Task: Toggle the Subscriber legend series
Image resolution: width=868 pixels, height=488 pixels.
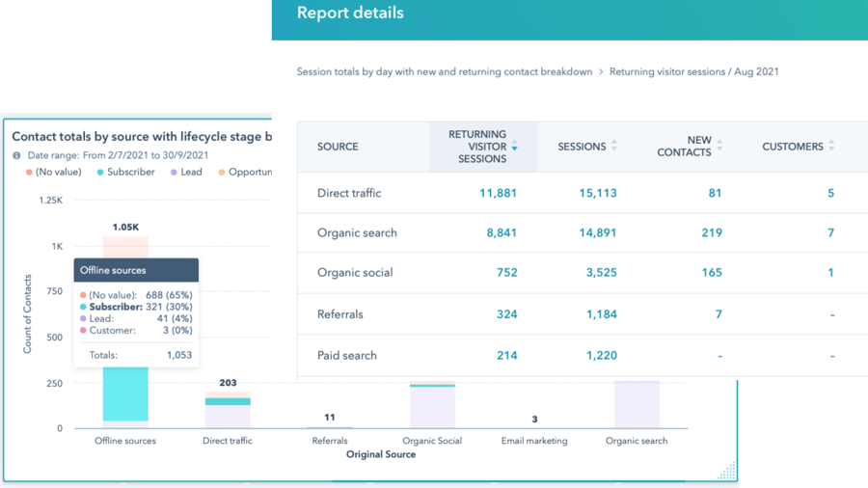Action: [125, 173]
